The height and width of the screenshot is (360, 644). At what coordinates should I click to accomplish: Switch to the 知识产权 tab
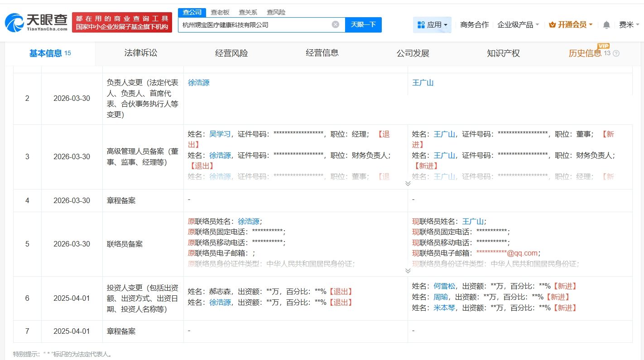(x=503, y=53)
